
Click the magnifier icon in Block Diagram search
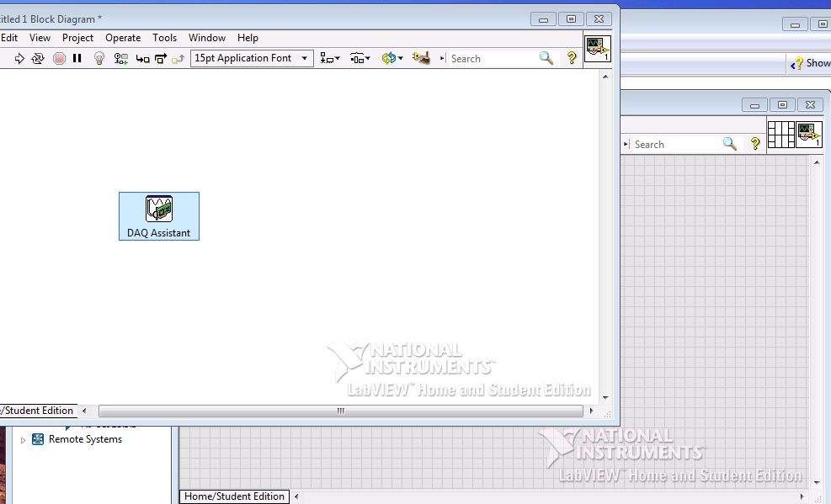click(546, 58)
